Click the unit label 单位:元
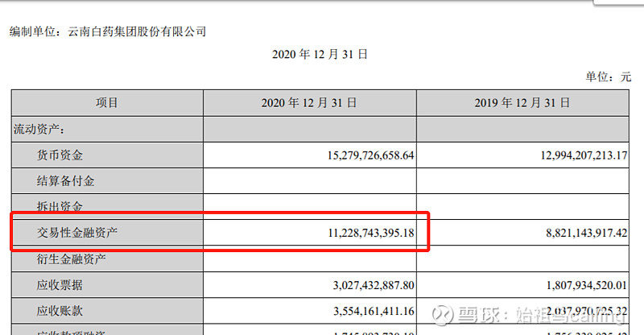This screenshot has height=335, width=644. pos(608,77)
